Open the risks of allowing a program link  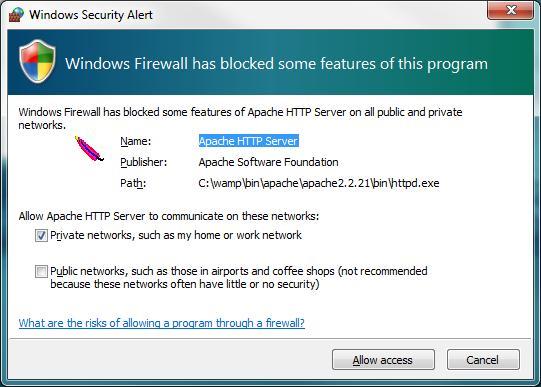(x=162, y=323)
